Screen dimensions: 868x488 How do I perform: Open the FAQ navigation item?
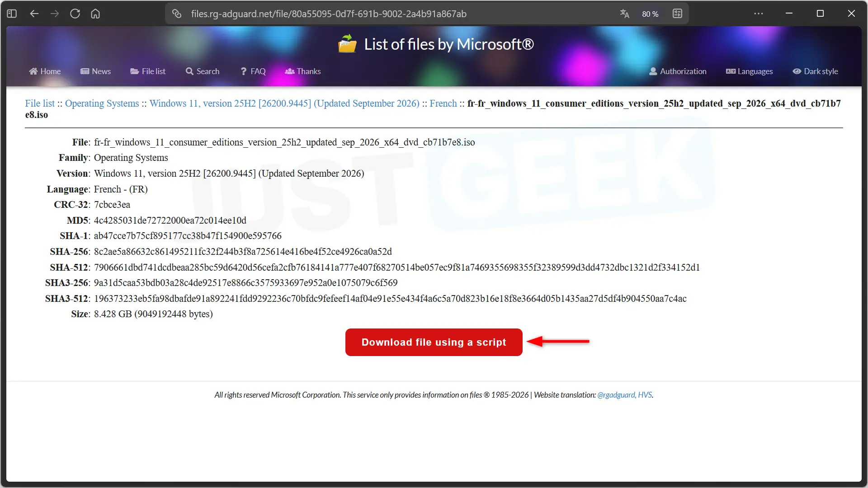pyautogui.click(x=253, y=71)
